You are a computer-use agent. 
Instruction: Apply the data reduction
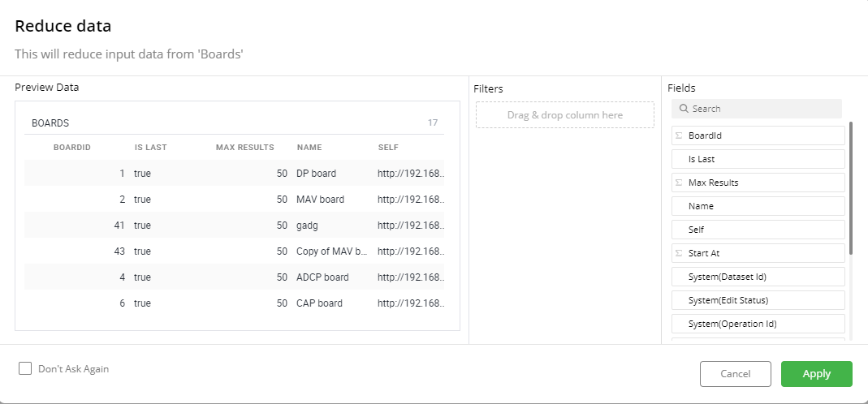point(817,373)
